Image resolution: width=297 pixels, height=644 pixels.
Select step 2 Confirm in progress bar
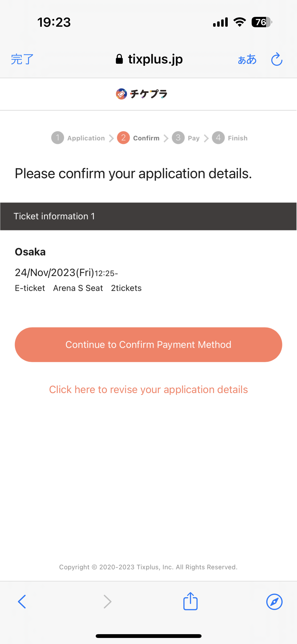pos(138,138)
